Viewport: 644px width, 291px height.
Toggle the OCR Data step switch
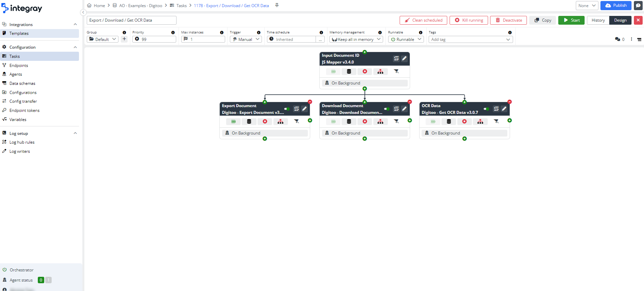tap(486, 109)
